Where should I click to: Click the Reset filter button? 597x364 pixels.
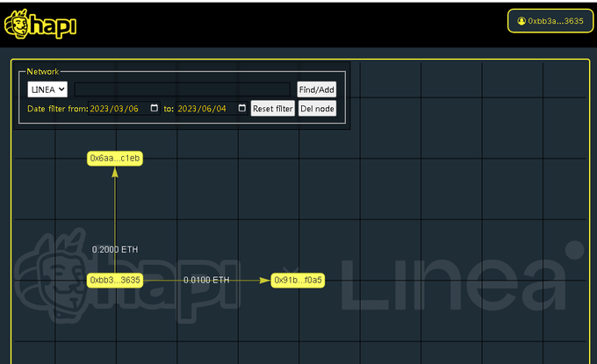273,109
